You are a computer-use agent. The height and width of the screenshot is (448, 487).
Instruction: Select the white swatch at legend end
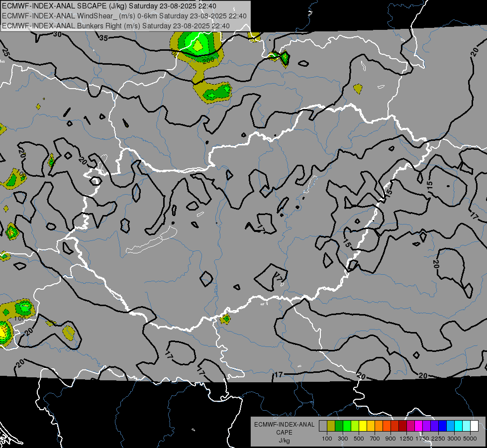[x=474, y=426]
